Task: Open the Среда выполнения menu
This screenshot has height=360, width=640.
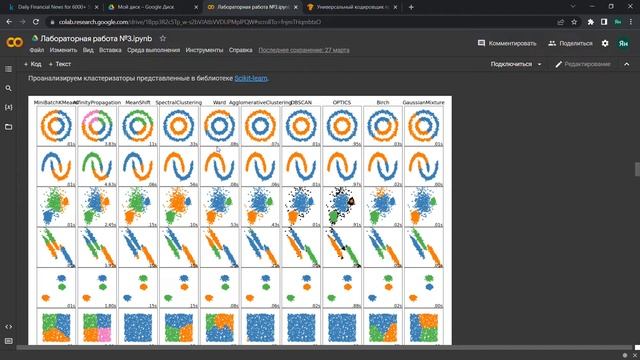Action: [153, 50]
